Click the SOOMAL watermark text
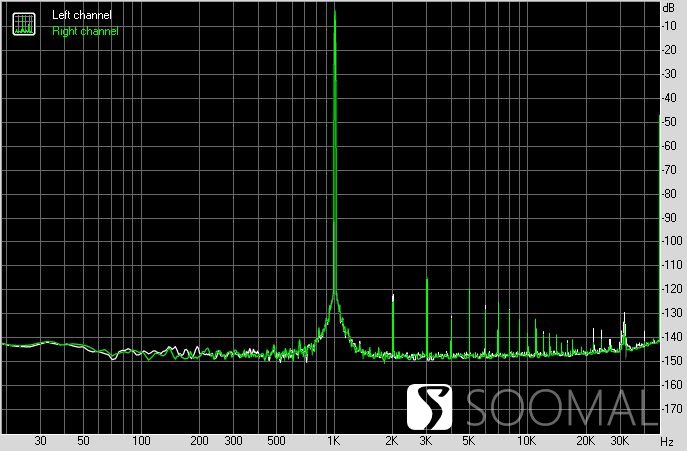687x451 pixels. coord(567,407)
